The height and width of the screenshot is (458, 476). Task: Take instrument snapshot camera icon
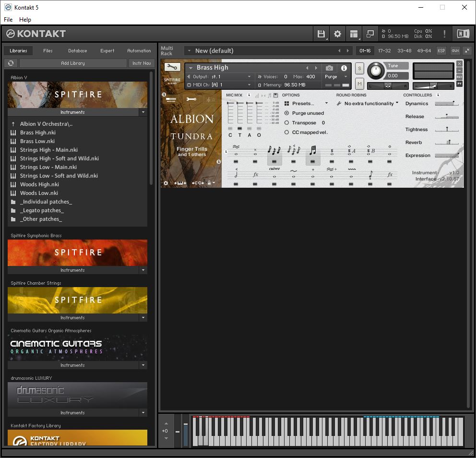[x=329, y=68]
